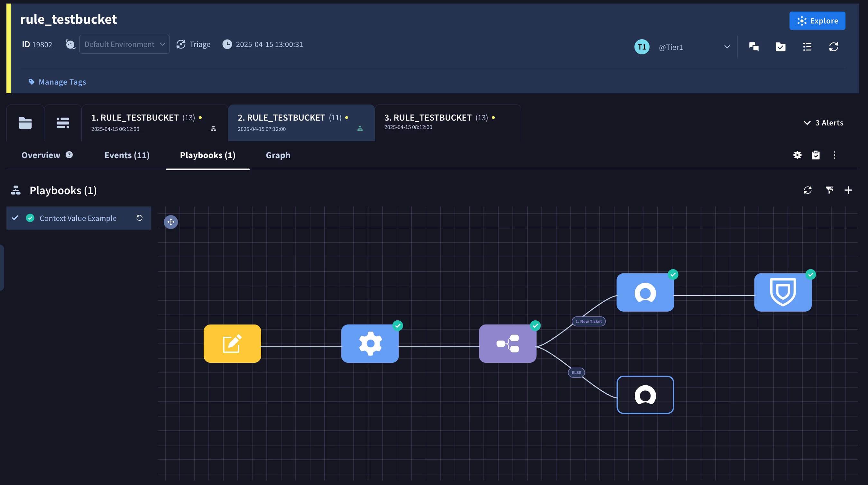The height and width of the screenshot is (485, 868).
Task: Select the purple condition flow node
Action: 507,343
